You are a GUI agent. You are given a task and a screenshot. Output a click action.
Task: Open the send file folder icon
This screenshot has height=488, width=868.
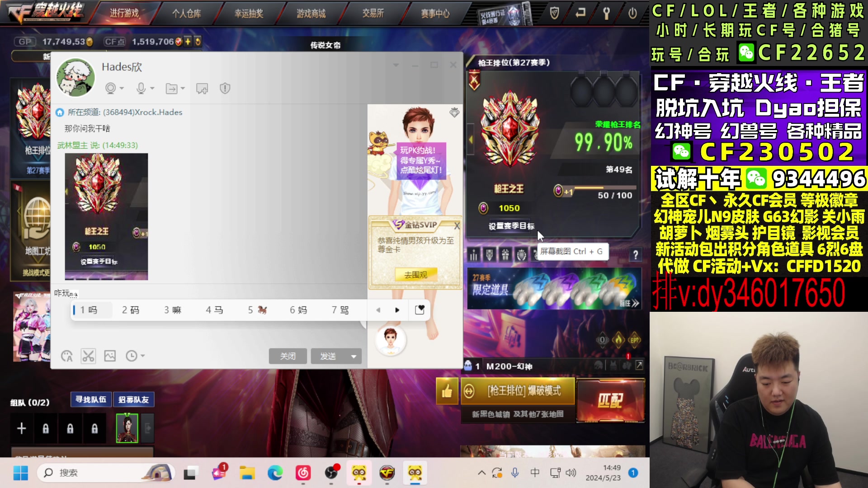[171, 89]
